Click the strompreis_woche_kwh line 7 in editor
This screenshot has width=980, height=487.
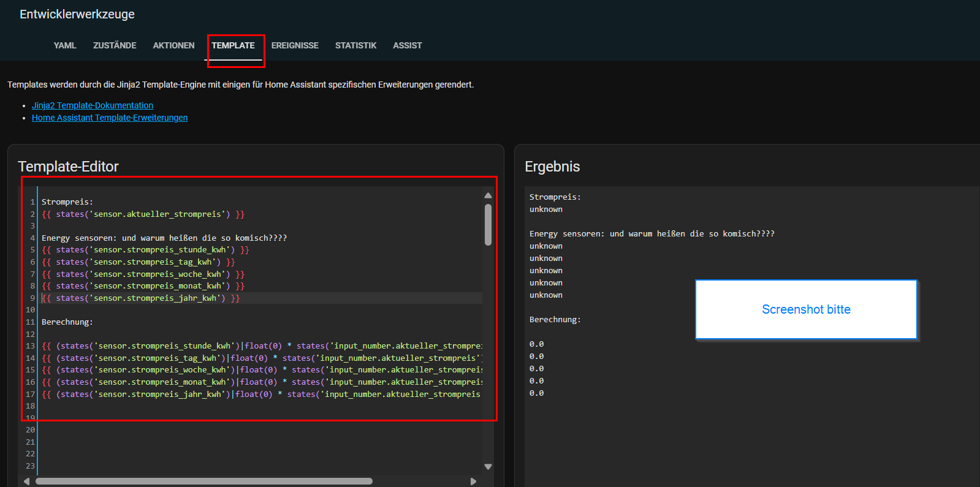click(143, 274)
